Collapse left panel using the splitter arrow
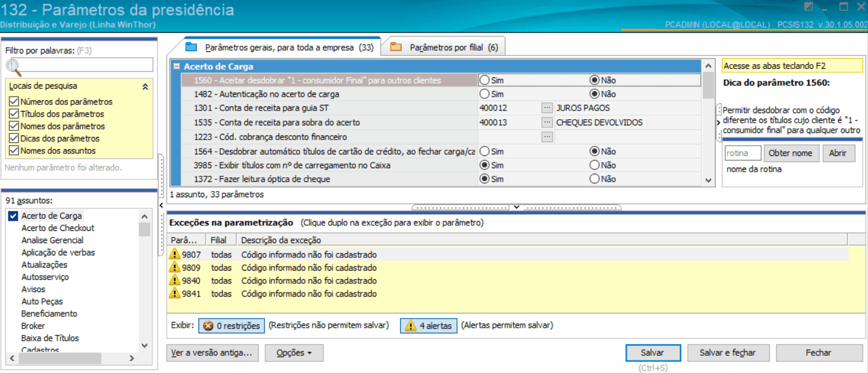 pos(161,205)
